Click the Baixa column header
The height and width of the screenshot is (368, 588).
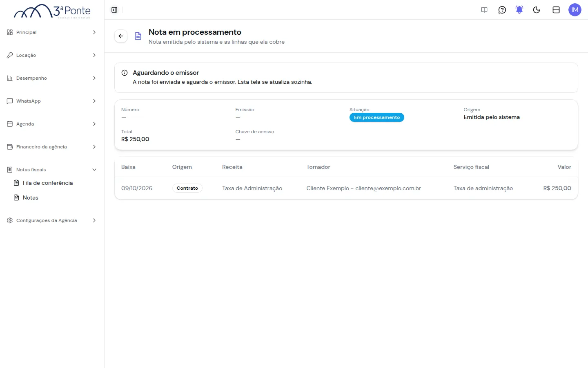128,167
